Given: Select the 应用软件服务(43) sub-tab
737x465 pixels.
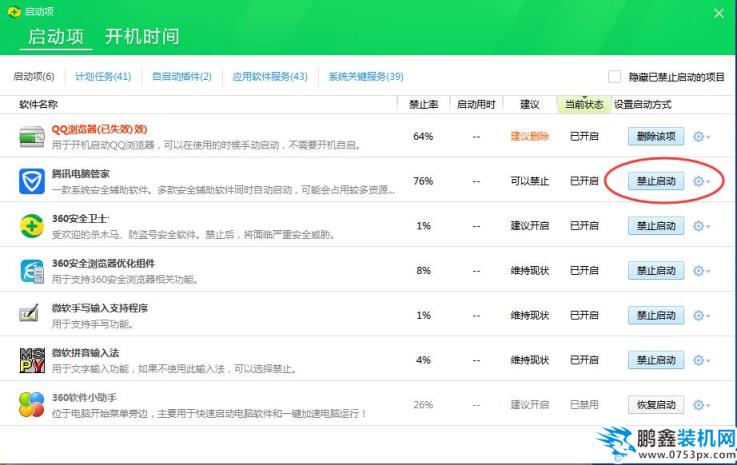Looking at the screenshot, I should tap(270, 76).
